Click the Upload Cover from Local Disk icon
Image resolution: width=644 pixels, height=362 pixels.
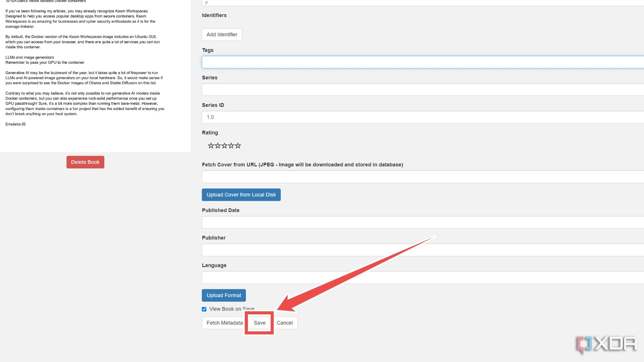coord(241,195)
